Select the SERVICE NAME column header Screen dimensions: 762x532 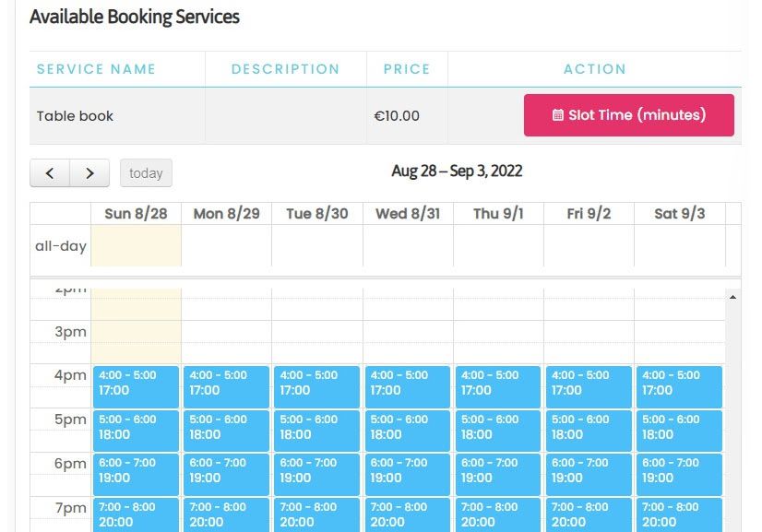[x=96, y=69]
